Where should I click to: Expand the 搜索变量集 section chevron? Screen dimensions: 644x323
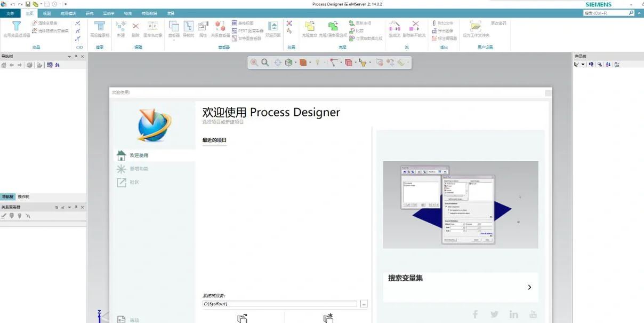529,287
